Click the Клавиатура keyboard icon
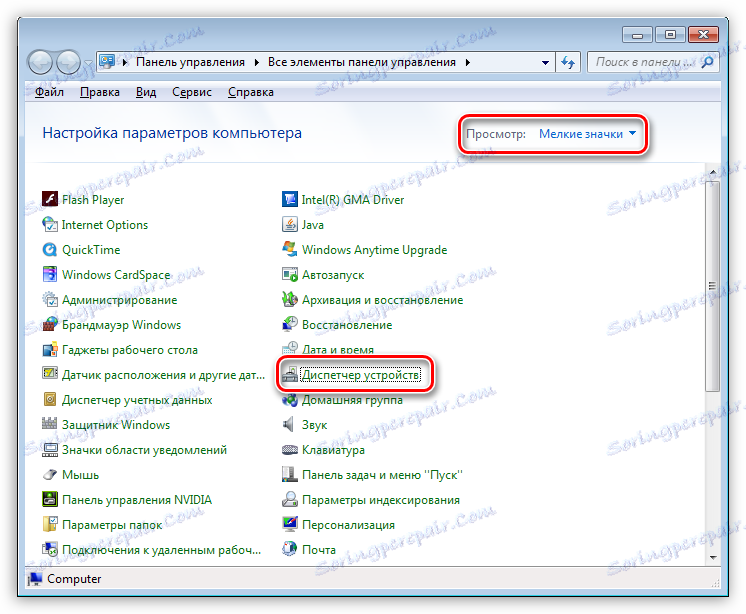 pyautogui.click(x=290, y=449)
